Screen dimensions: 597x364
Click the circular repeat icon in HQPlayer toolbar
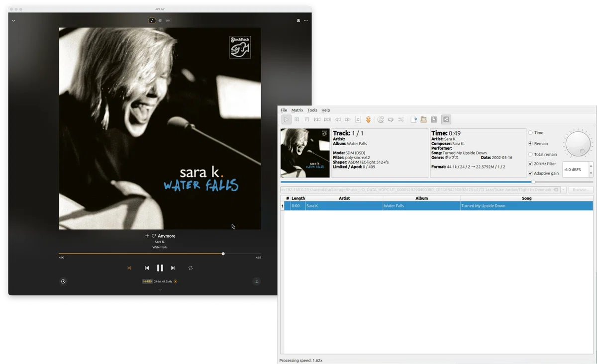click(x=381, y=119)
